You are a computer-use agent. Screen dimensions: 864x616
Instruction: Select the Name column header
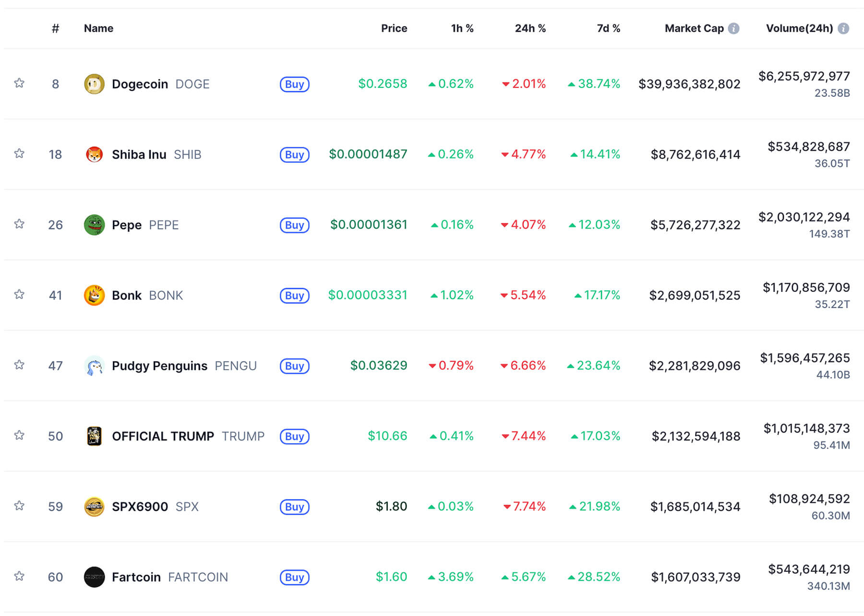[x=98, y=28]
